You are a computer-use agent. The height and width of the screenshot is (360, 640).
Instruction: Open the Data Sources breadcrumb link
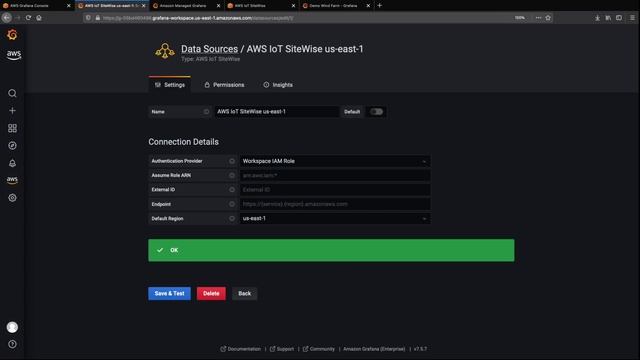click(209, 49)
